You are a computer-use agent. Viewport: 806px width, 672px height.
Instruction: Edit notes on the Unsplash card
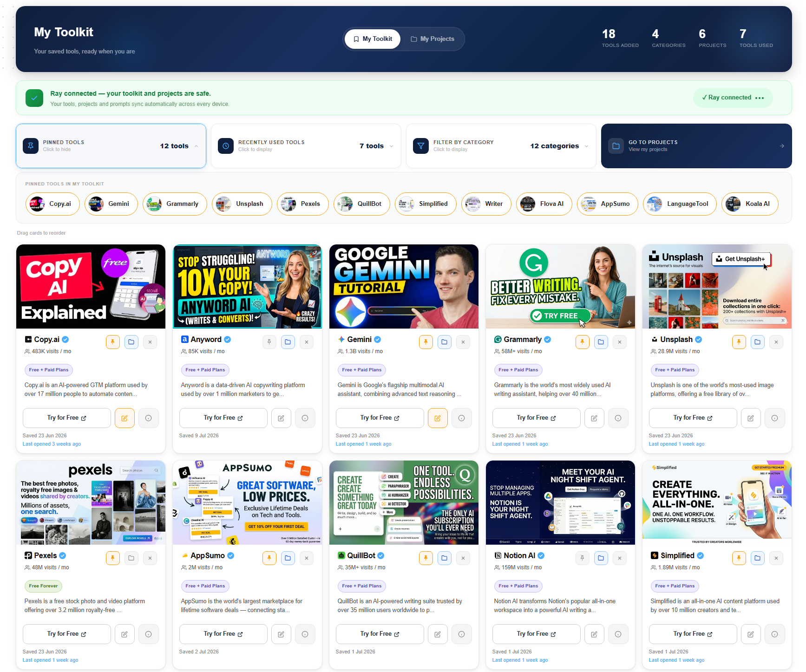click(x=751, y=418)
